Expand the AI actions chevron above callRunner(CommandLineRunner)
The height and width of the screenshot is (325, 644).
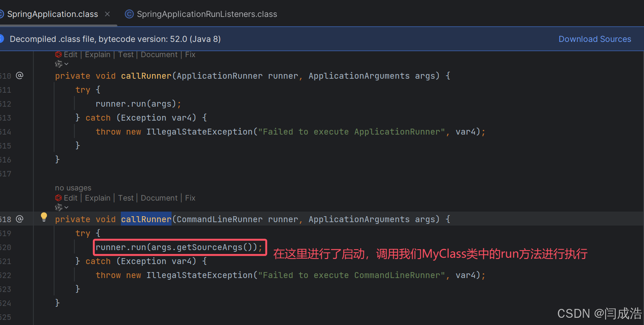coord(65,207)
